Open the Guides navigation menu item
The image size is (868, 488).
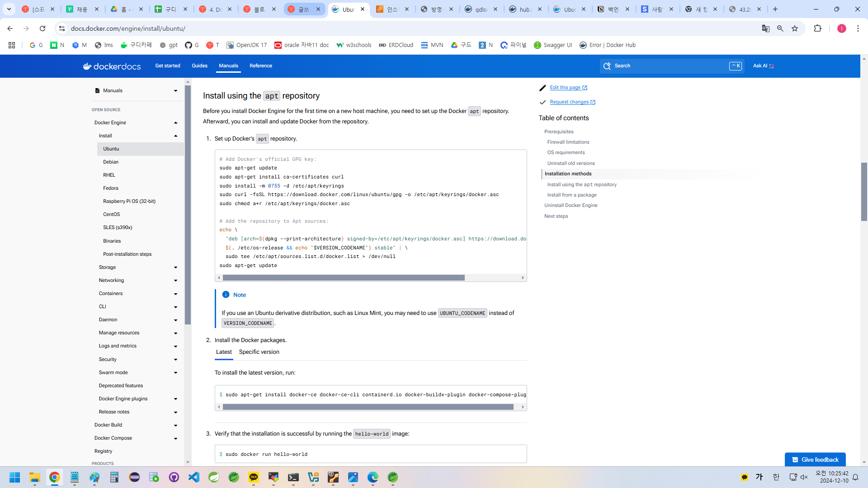coord(199,66)
